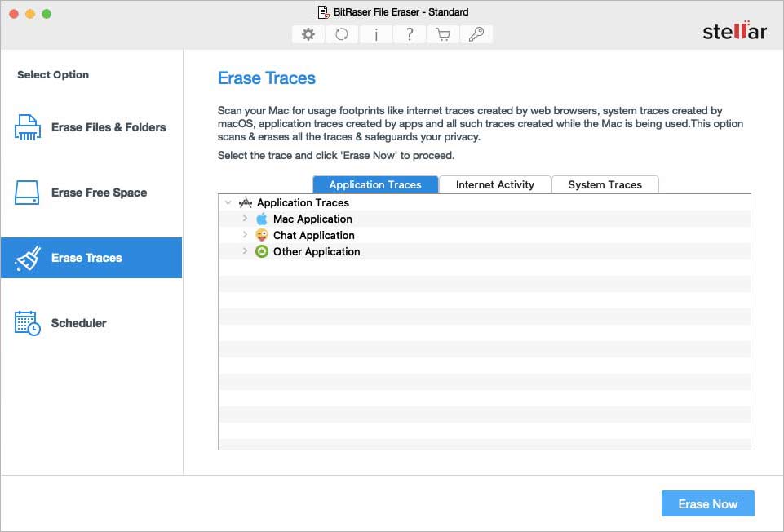Collapse the Application Traces root node
The image size is (784, 532).
pyautogui.click(x=228, y=202)
